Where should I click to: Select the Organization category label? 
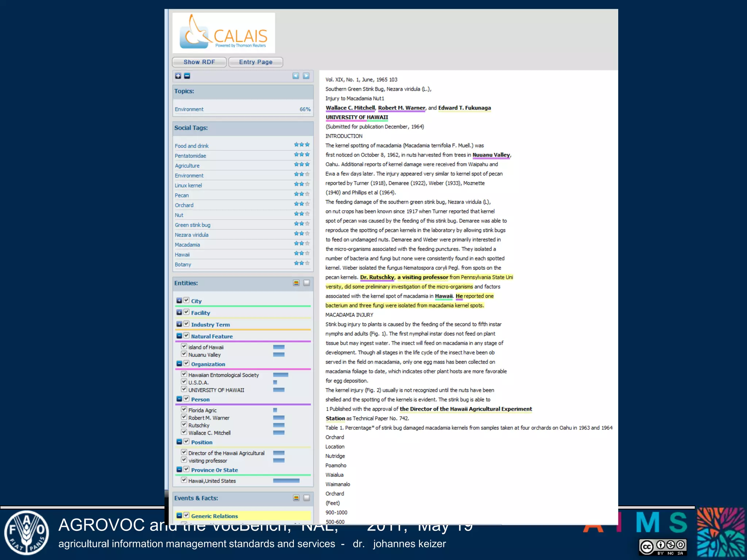pyautogui.click(x=208, y=364)
